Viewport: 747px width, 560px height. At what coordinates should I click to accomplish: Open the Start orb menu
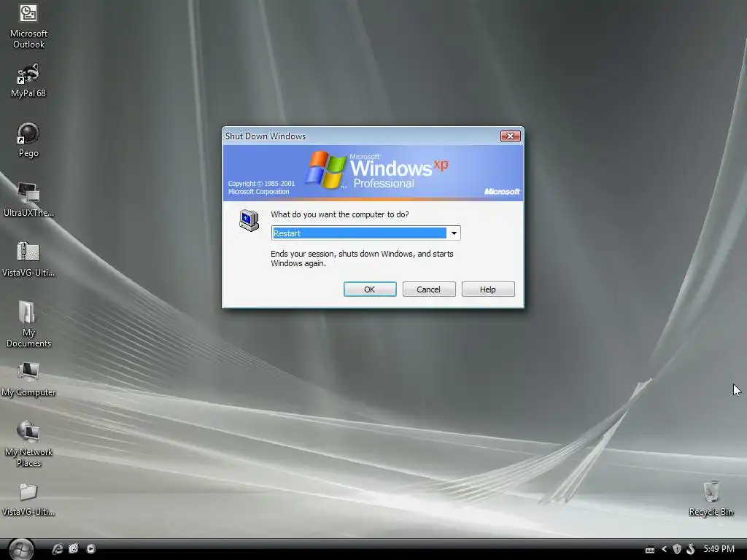pyautogui.click(x=21, y=549)
